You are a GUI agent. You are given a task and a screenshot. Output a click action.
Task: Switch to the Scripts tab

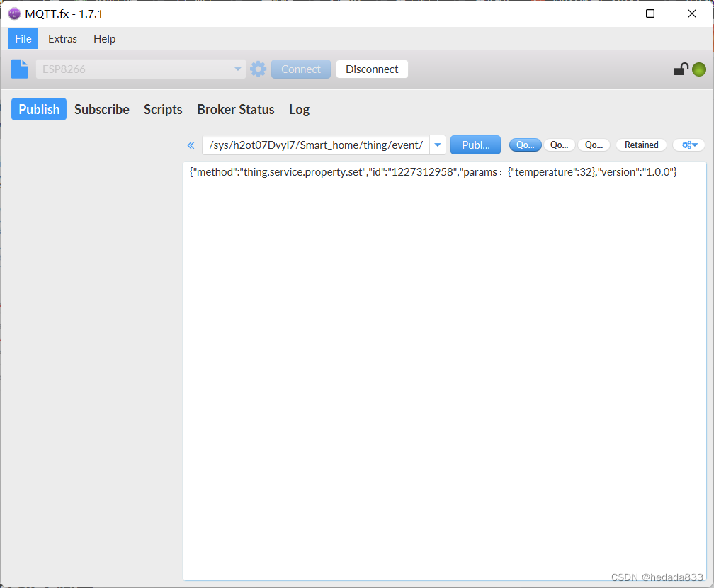163,109
